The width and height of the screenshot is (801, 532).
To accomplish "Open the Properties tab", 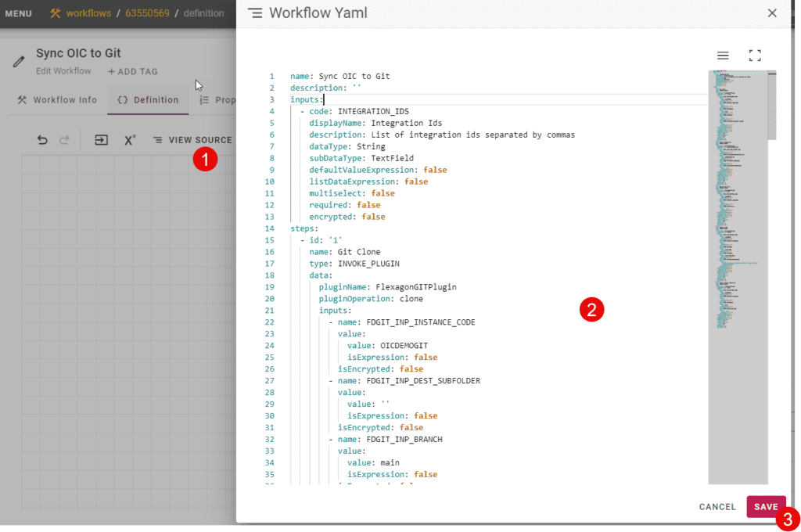I will 218,99.
